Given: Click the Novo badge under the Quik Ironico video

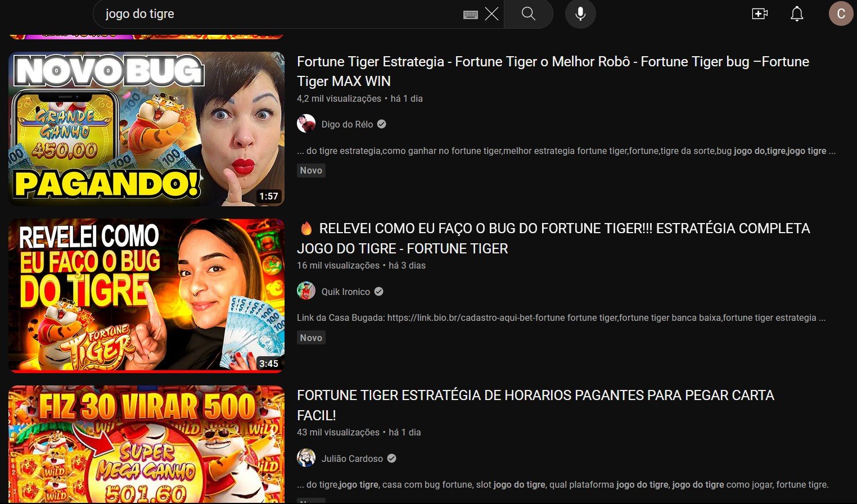Looking at the screenshot, I should 311,338.
